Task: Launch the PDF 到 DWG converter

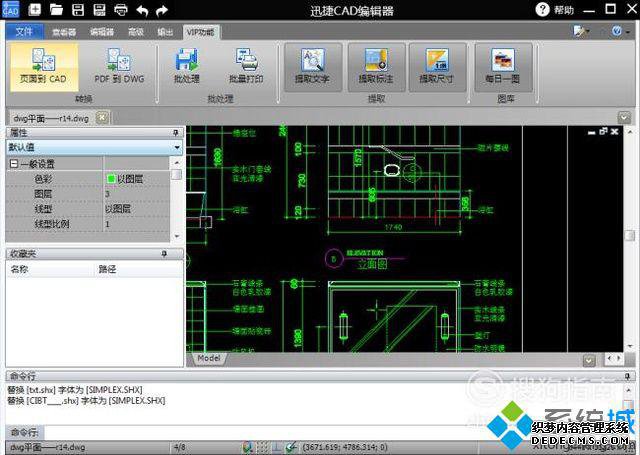Action: point(119,67)
